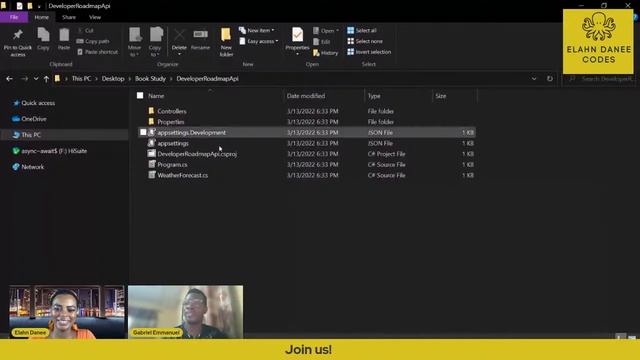Image resolution: width=640 pixels, height=360 pixels.
Task: Open the Easy access dropdown
Action: [259, 41]
